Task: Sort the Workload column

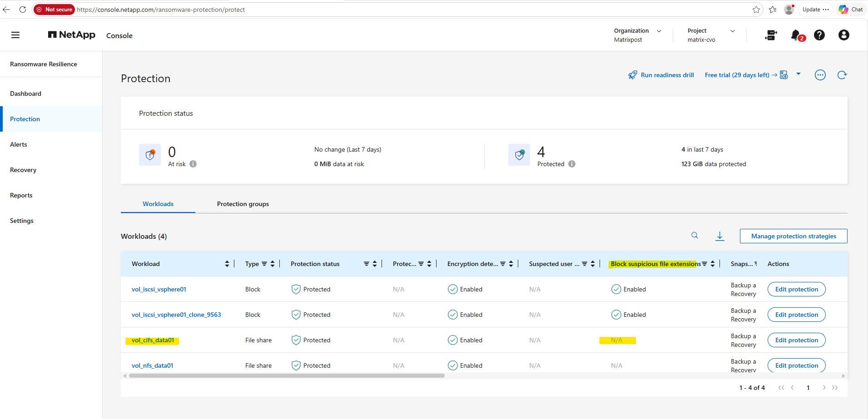Action: point(227,264)
